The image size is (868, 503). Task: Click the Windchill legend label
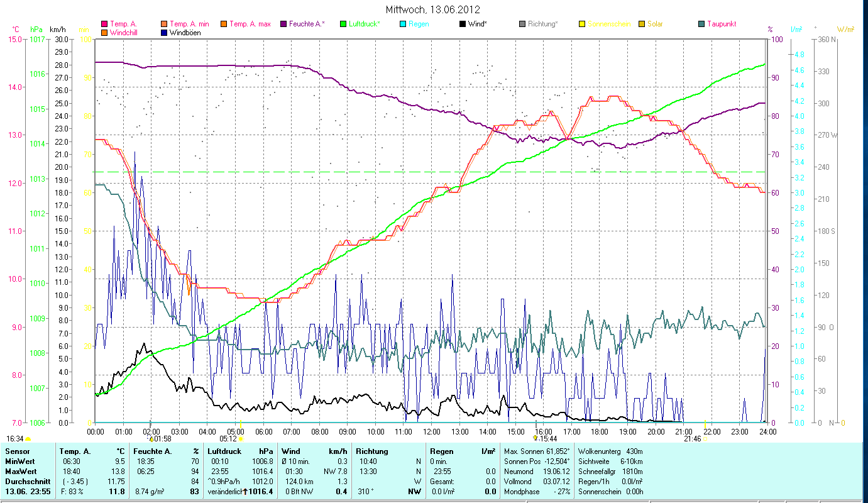[x=125, y=32]
